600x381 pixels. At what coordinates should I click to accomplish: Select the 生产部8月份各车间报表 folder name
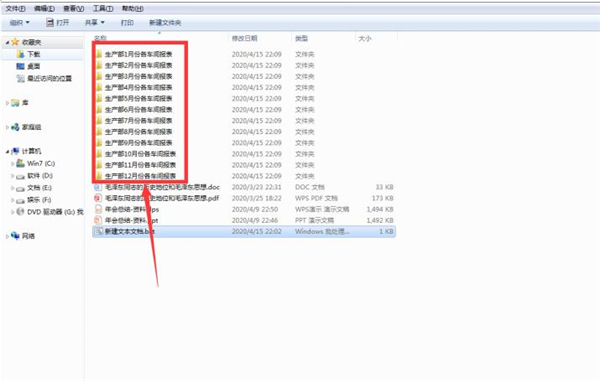(139, 132)
